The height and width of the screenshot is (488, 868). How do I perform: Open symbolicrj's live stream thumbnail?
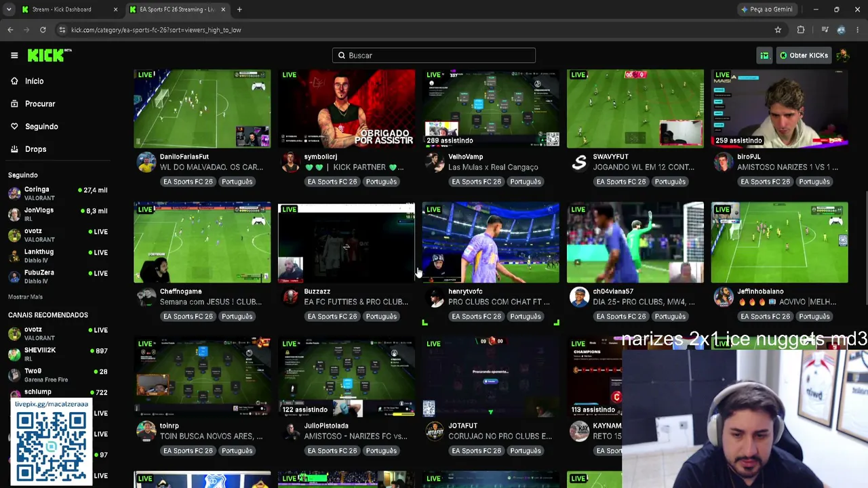347,108
